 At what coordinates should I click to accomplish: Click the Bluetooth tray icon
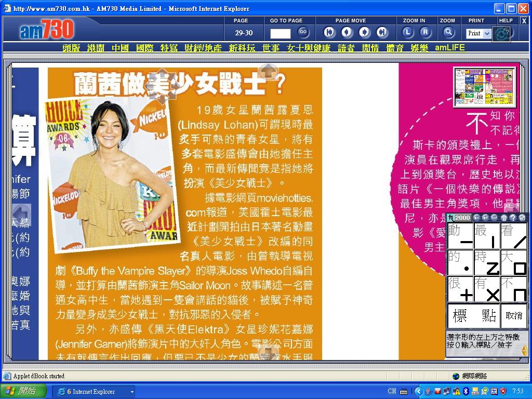(466, 392)
